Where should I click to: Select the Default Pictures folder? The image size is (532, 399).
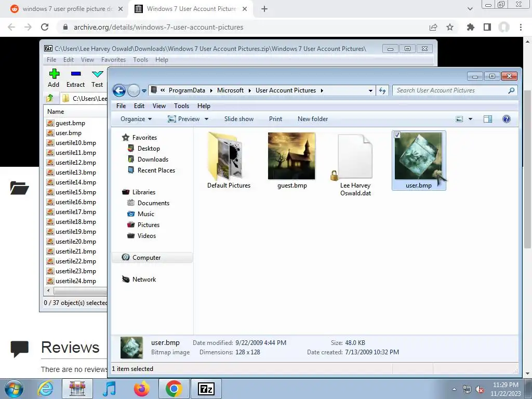coord(229,161)
